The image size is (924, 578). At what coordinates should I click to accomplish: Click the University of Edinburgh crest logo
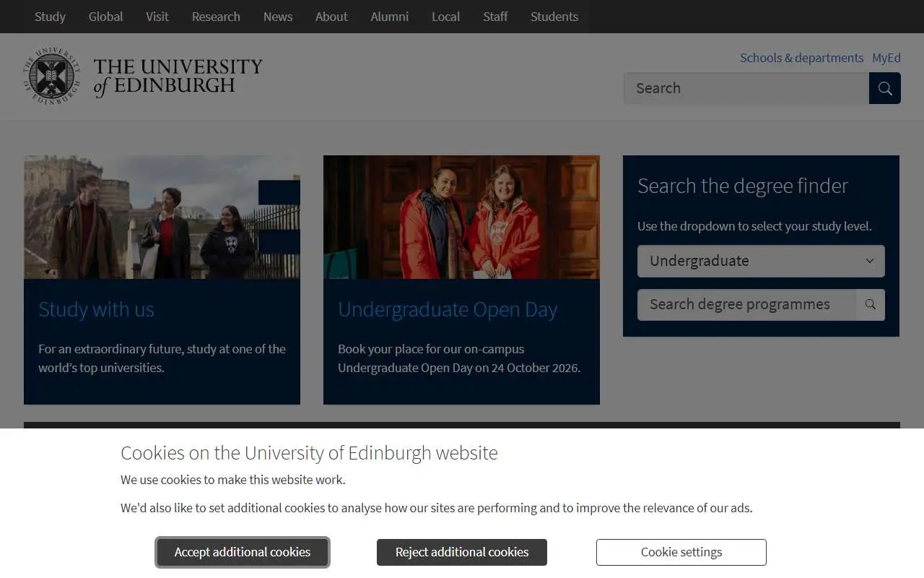point(51,76)
